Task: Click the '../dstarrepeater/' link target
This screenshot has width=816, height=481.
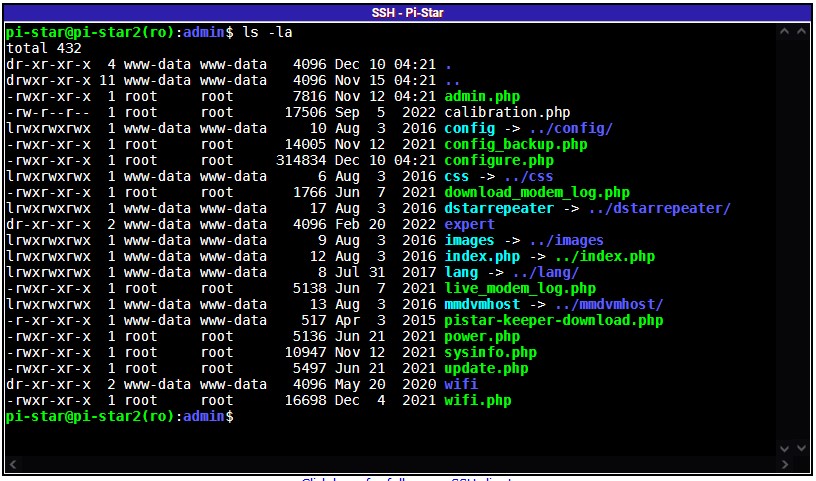Action: [x=659, y=209]
